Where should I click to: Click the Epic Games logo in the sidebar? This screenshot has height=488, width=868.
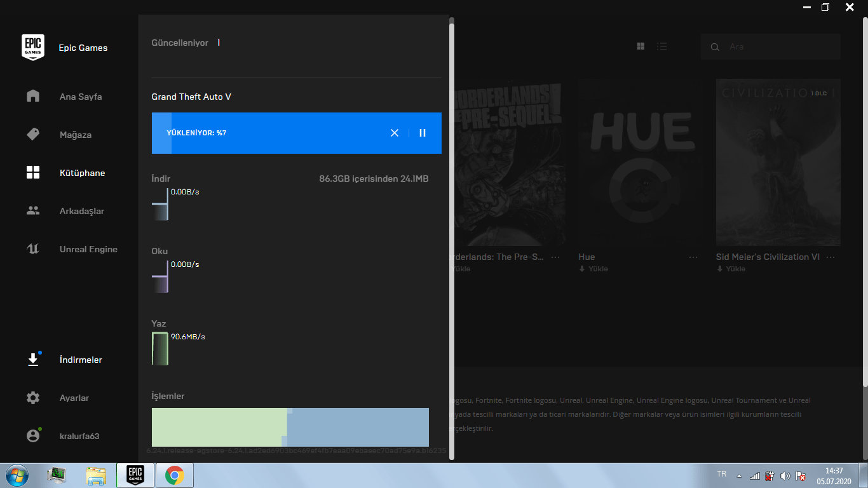point(33,47)
